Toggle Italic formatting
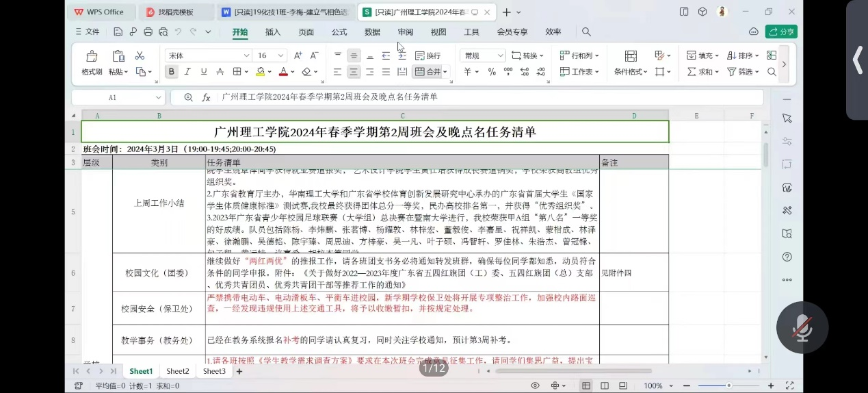Screen dimensions: 868x393 pos(187,72)
